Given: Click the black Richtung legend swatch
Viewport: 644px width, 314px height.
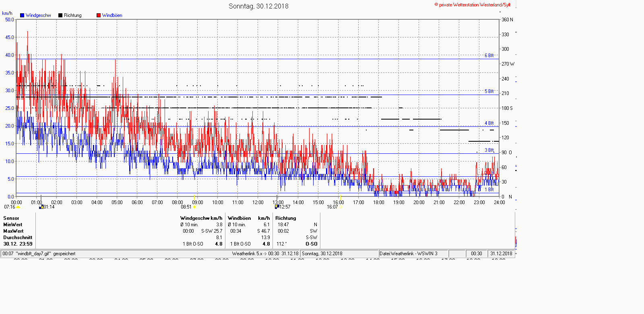Looking at the screenshot, I should [x=60, y=15].
